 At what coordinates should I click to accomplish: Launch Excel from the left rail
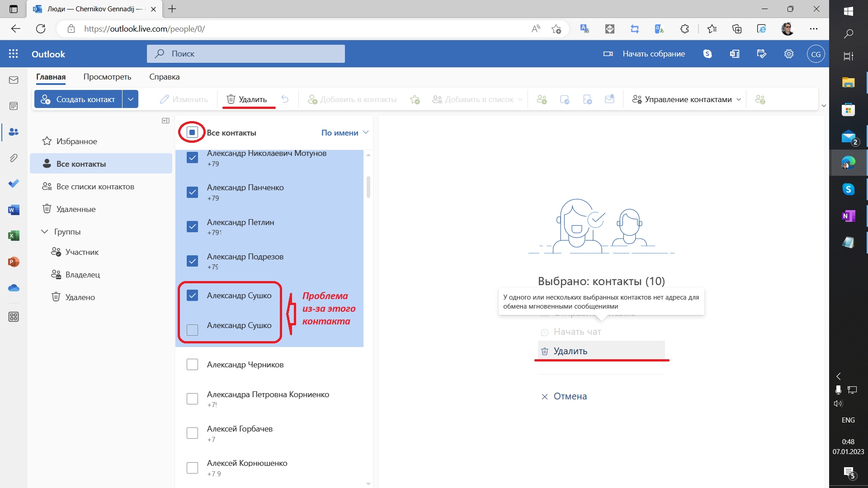pyautogui.click(x=14, y=235)
